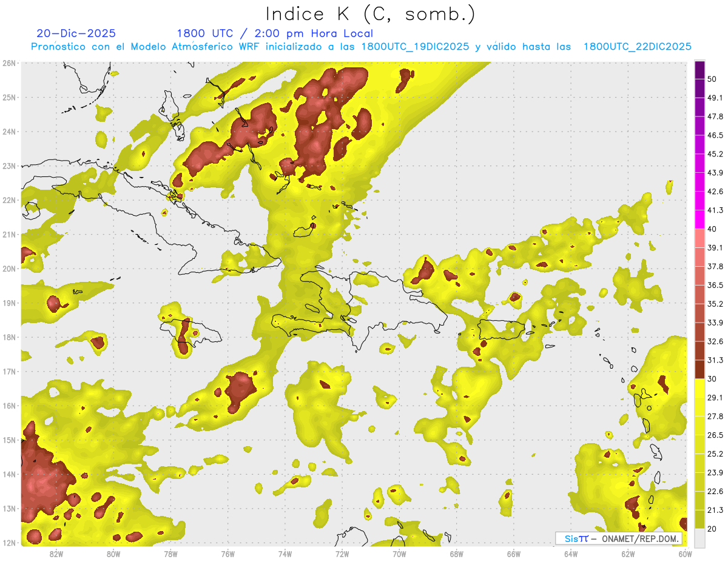Click the latitude label "19N"
The width and height of the screenshot is (728, 562).
(x=9, y=303)
